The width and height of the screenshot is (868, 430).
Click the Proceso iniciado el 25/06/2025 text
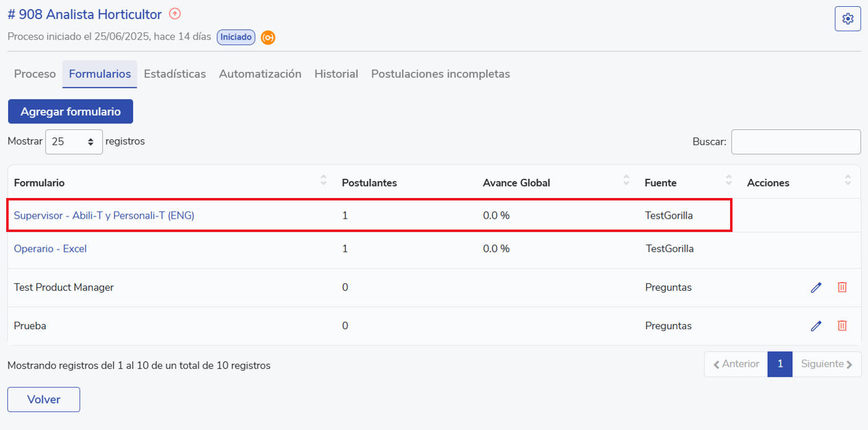pyautogui.click(x=110, y=37)
